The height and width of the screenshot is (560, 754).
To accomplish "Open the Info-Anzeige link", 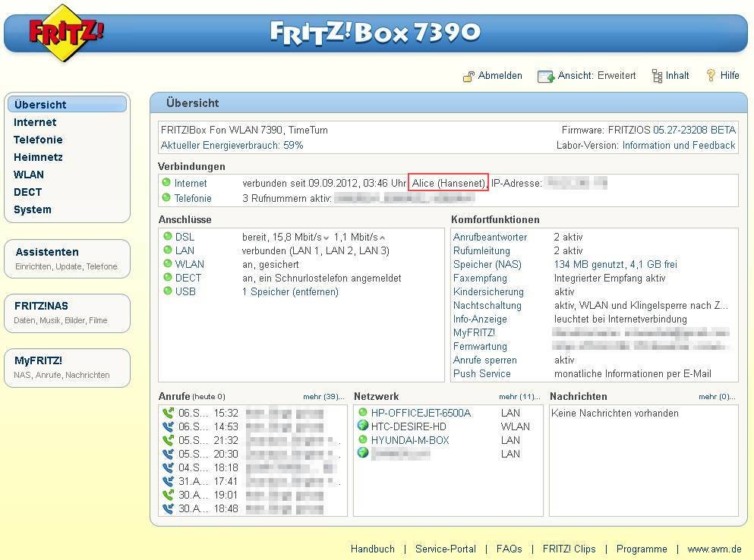I will (x=480, y=319).
